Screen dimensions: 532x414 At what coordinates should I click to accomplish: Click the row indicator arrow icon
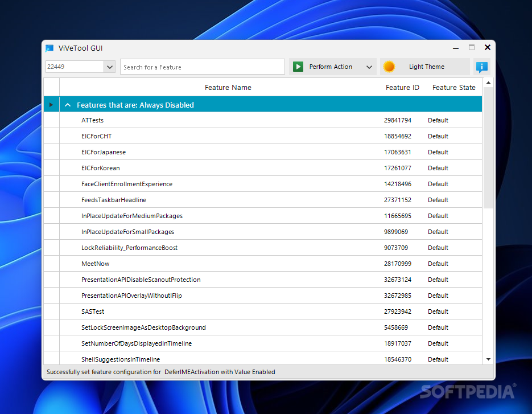(51, 105)
